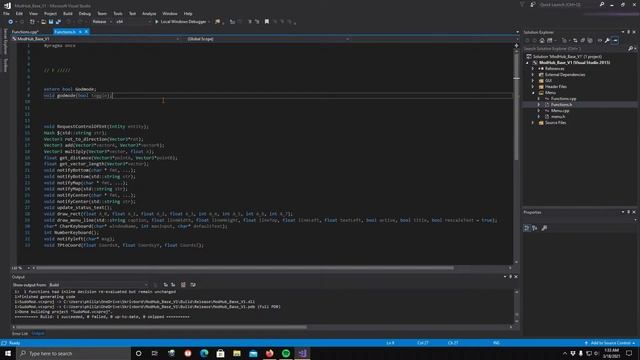The image size is (640, 360).
Task: Click Property Pages wrench in Properties panel
Action: click(x=544, y=228)
